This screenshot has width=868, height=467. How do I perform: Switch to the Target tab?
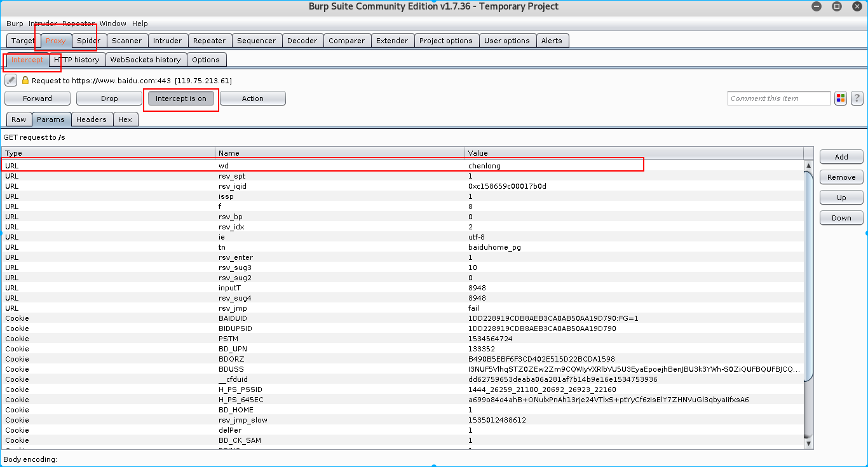pyautogui.click(x=24, y=41)
